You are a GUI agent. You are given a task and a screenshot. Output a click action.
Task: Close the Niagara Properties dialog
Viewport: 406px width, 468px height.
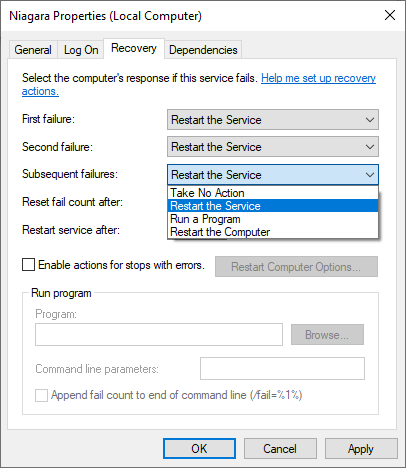pyautogui.click(x=390, y=15)
